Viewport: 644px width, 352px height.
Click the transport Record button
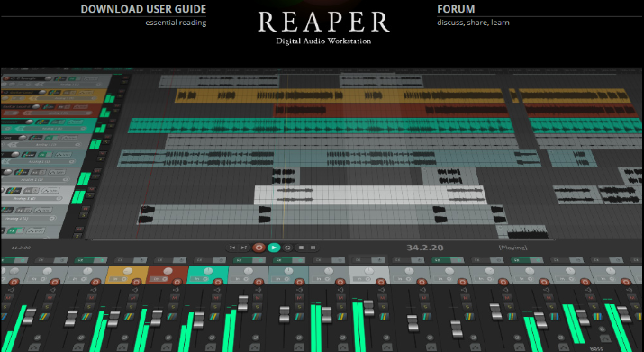click(259, 248)
